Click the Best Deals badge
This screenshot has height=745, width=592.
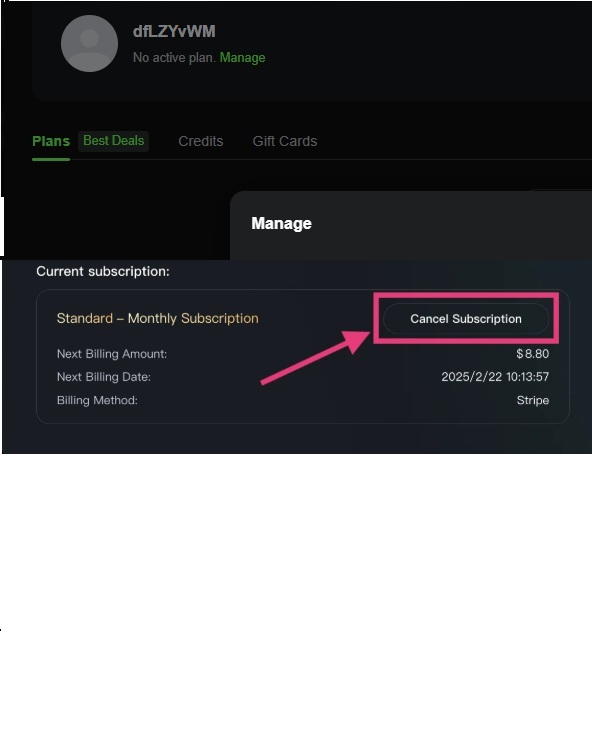[x=114, y=141]
